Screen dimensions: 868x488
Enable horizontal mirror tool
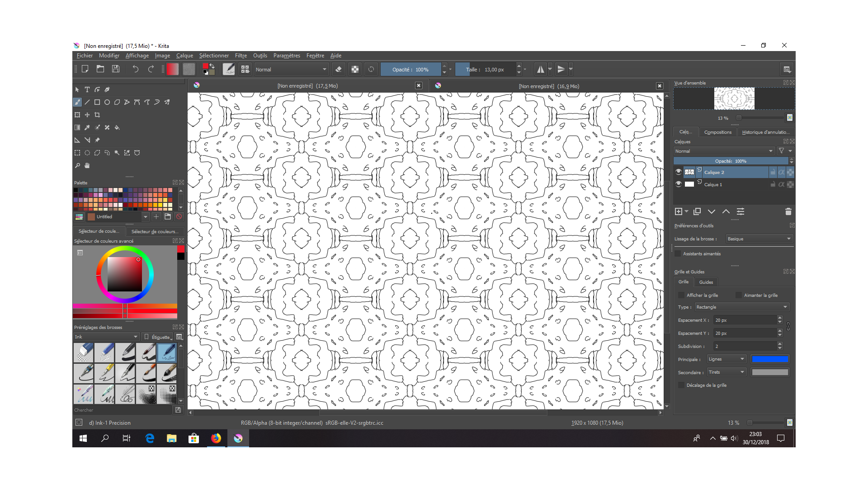coord(541,69)
